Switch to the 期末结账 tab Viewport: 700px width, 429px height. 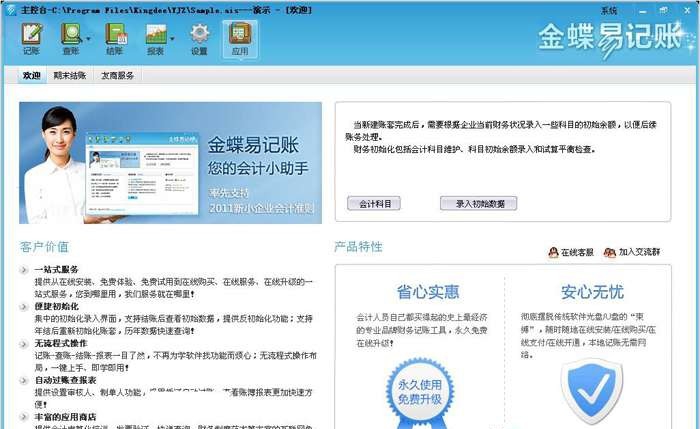point(70,75)
